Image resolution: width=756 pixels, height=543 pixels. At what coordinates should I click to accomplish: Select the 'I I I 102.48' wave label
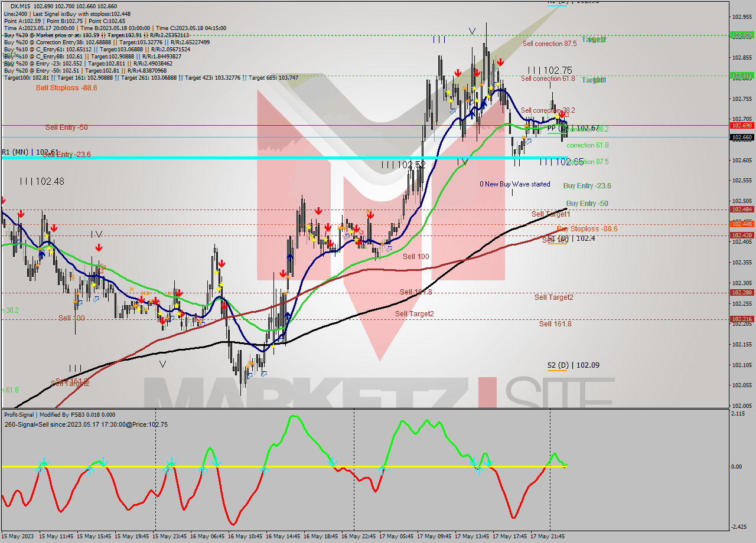tap(42, 181)
